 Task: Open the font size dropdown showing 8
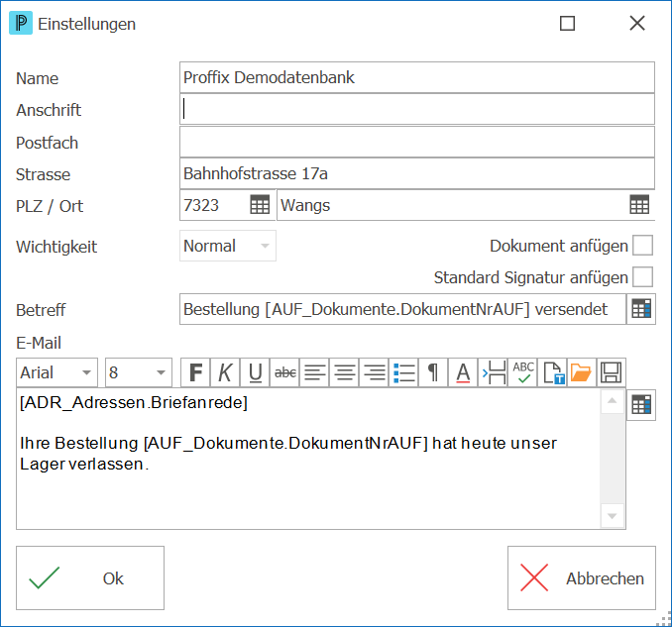point(139,372)
